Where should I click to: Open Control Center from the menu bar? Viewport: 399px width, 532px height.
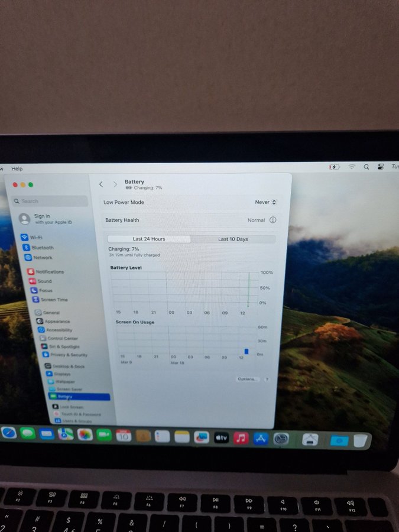coord(381,167)
